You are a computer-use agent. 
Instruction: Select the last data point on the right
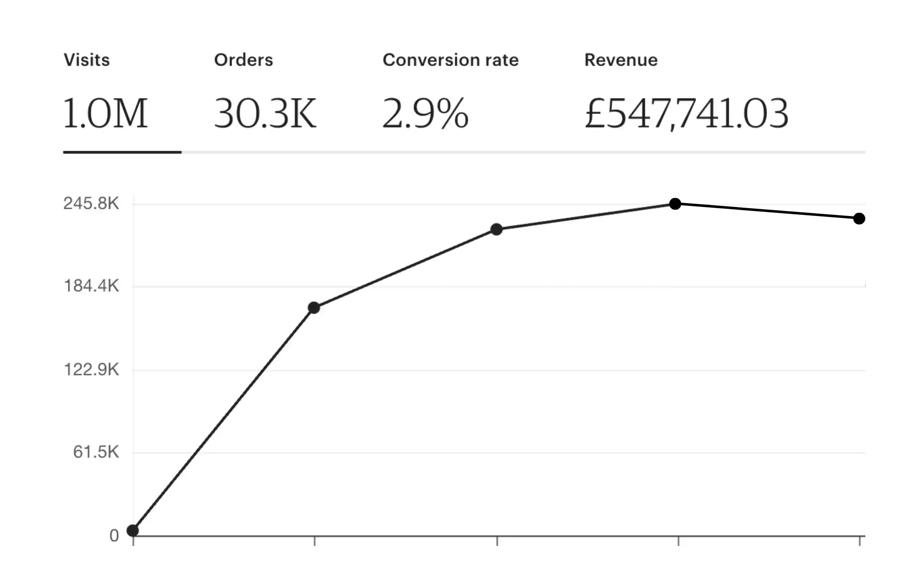click(859, 219)
